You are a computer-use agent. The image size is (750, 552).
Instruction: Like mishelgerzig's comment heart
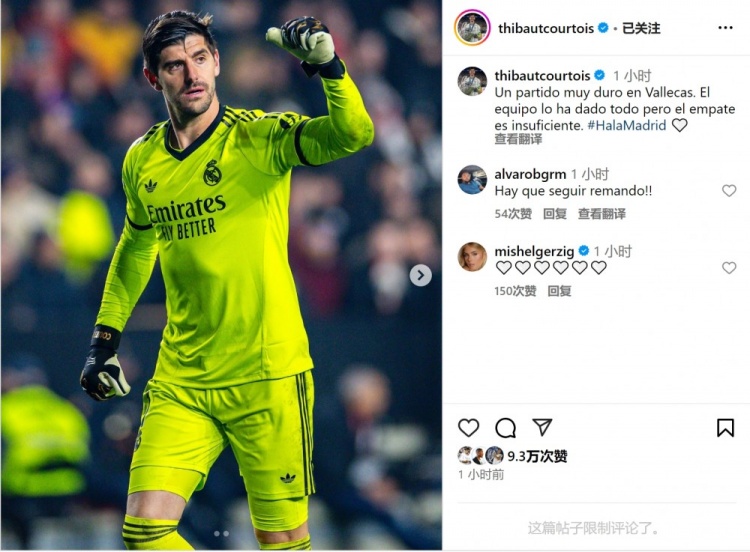pos(728,267)
